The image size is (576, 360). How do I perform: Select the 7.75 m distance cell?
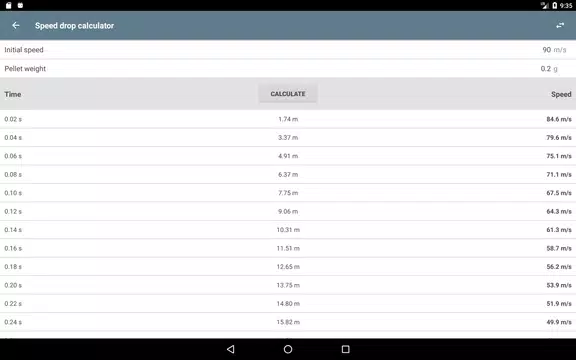[288, 192]
